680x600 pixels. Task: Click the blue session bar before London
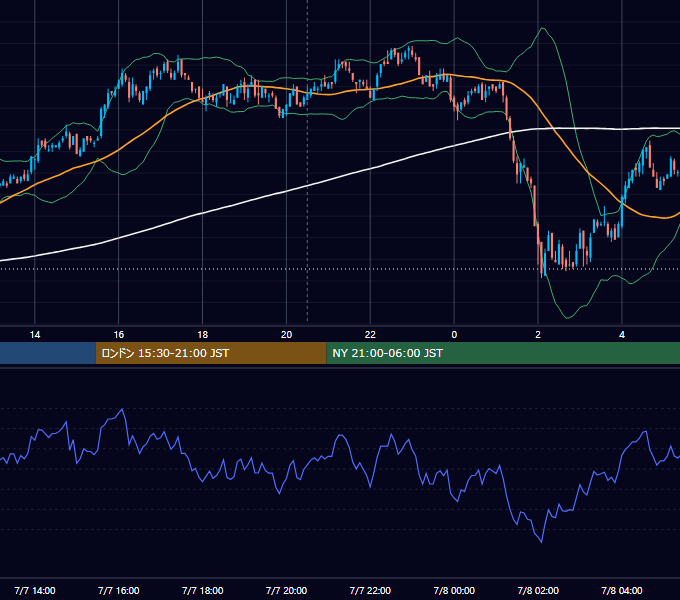point(48,353)
